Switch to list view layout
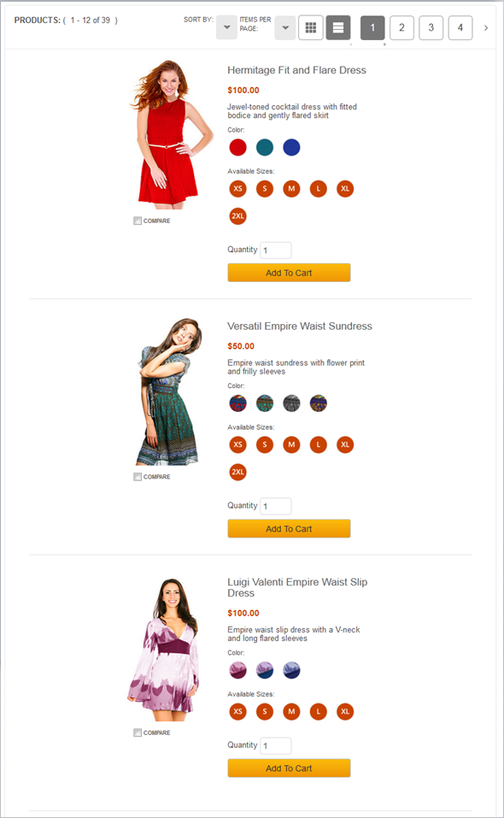Image resolution: width=504 pixels, height=818 pixels. click(x=338, y=27)
